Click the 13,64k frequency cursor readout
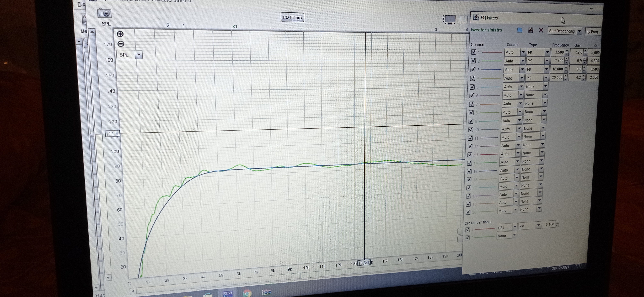Image resolution: width=644 pixels, height=297 pixels. click(364, 263)
